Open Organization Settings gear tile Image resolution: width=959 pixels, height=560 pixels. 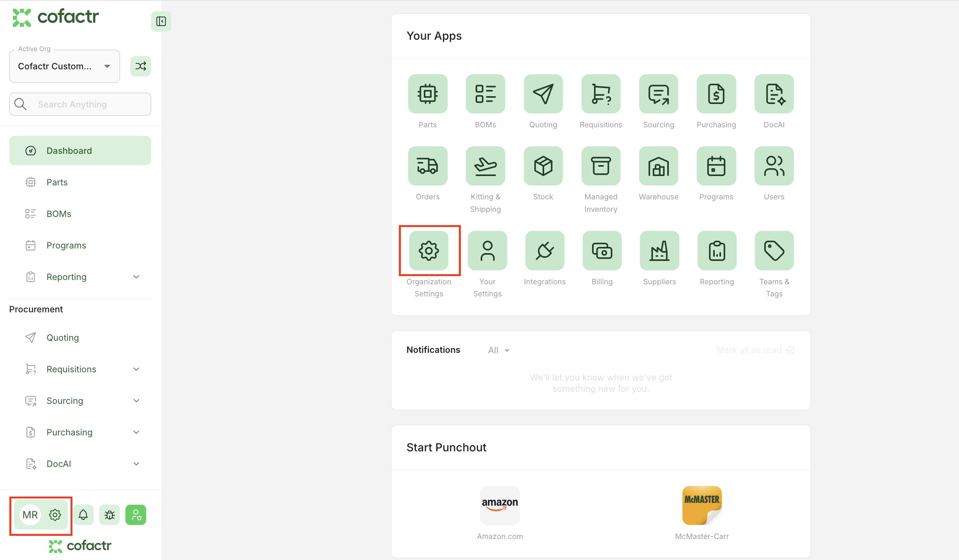(428, 250)
